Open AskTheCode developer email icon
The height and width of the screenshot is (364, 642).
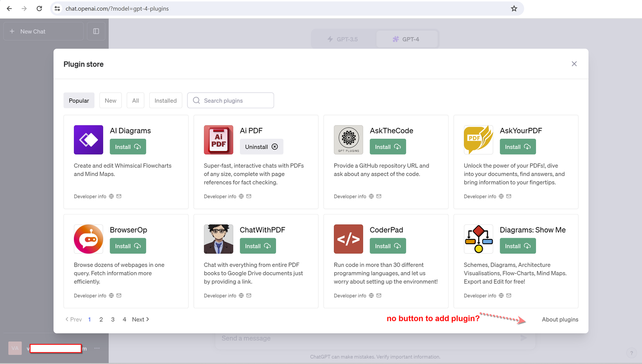tap(379, 196)
